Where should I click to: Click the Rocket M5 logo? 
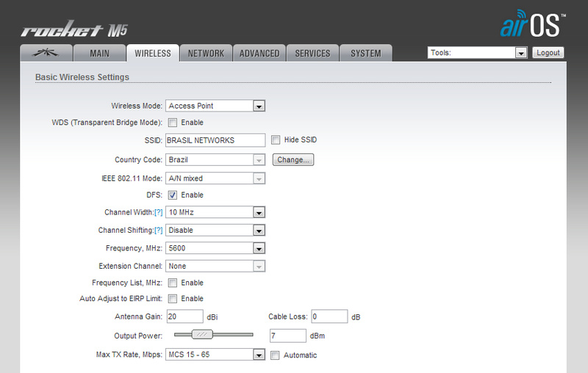point(74,29)
